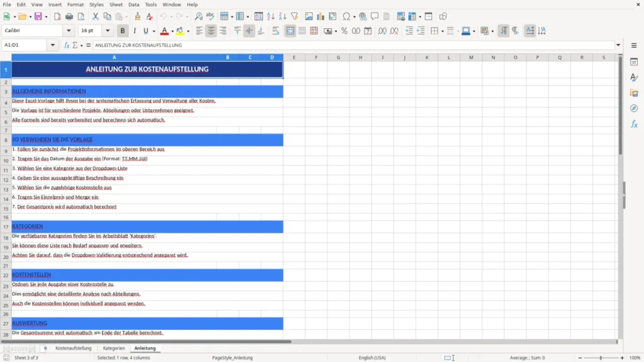Switch to the Kostenaufstellung sheet tab
The width and height of the screenshot is (644, 362).
click(x=74, y=348)
